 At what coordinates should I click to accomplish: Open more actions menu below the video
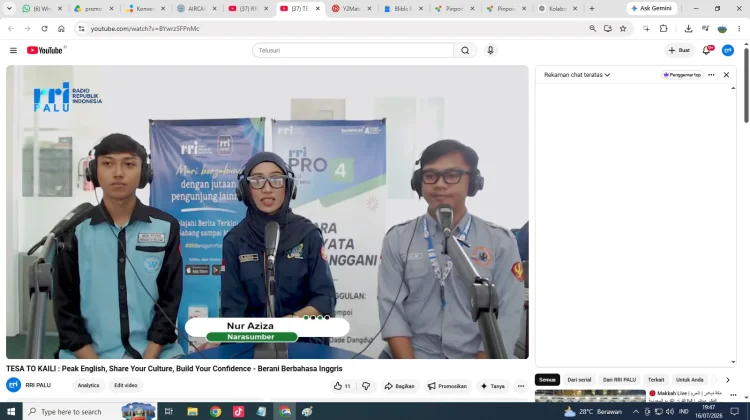pos(521,386)
